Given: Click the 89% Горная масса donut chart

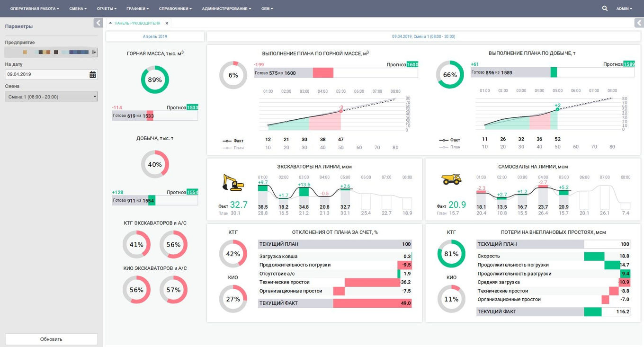Looking at the screenshot, I should [155, 80].
